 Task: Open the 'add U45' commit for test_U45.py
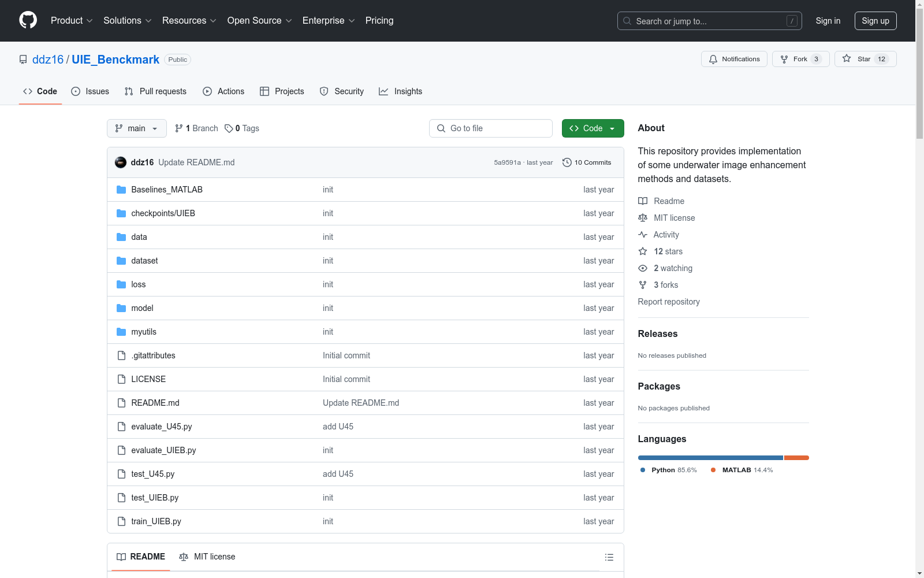point(338,474)
